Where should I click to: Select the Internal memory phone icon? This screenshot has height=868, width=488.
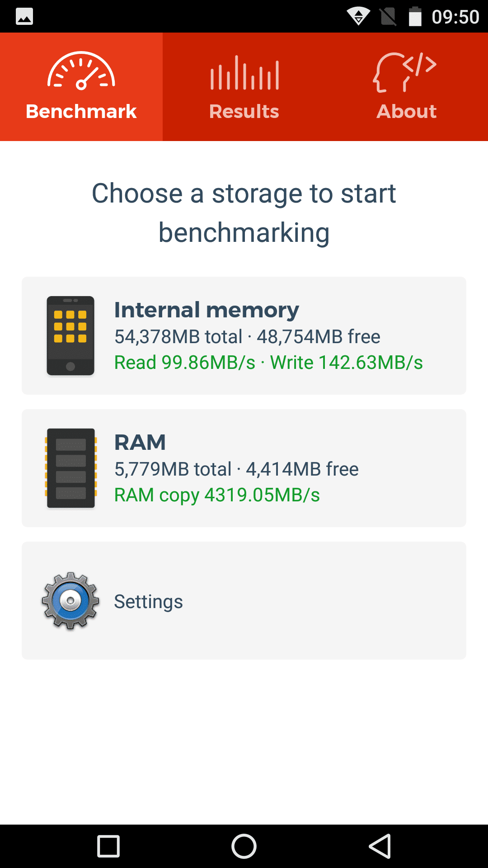click(x=70, y=335)
